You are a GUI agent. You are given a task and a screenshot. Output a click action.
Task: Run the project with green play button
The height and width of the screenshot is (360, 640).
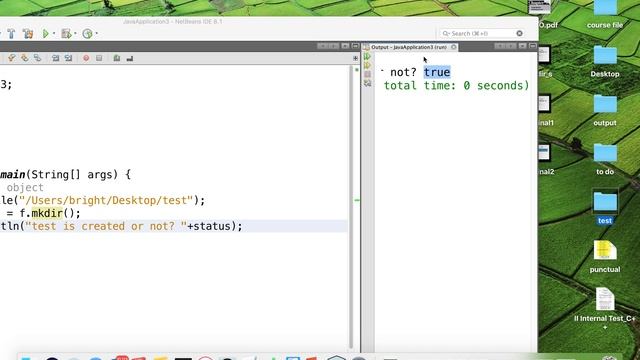point(45,33)
